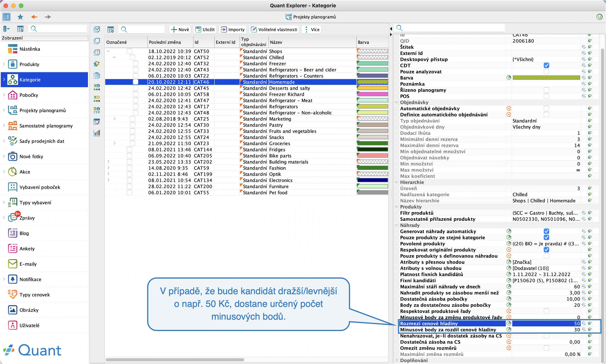Toggle Respekovat originální produkty checkbox
606x364 pixels.
[546, 250]
